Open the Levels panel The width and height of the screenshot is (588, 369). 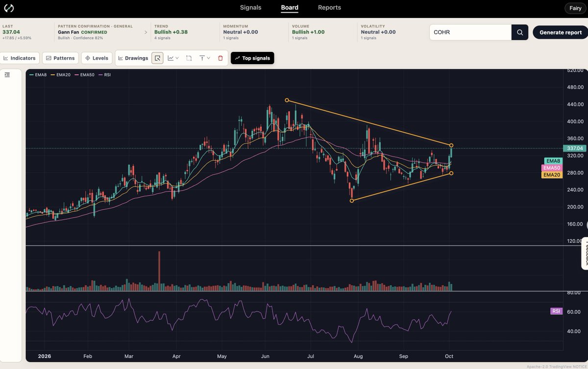[x=97, y=58]
